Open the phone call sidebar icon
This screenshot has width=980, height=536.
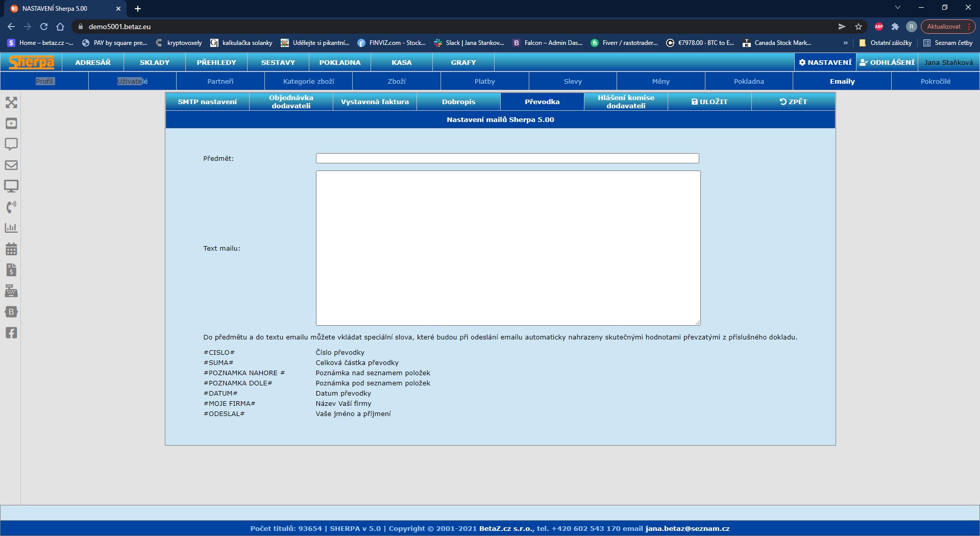(11, 207)
